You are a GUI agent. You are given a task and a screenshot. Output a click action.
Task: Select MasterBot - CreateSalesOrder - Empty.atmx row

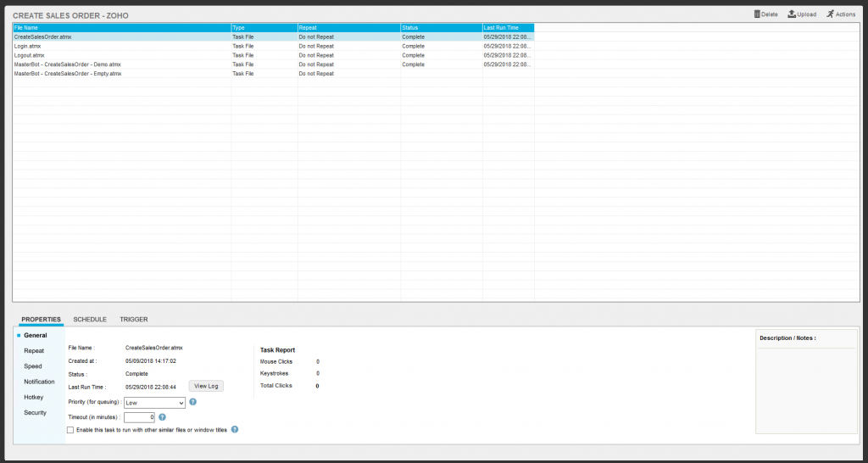[x=274, y=73]
